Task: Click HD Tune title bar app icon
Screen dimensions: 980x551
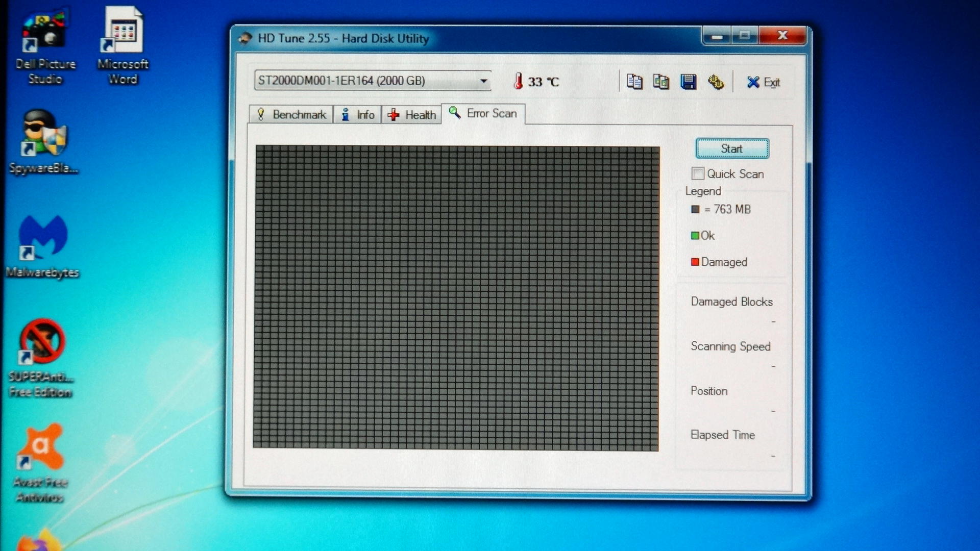Action: 246,38
